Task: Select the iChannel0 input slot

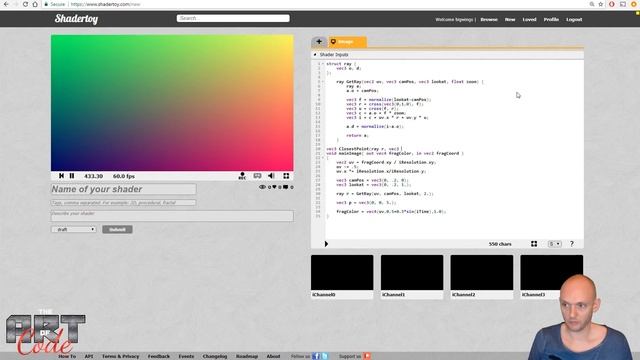Action: point(342,273)
